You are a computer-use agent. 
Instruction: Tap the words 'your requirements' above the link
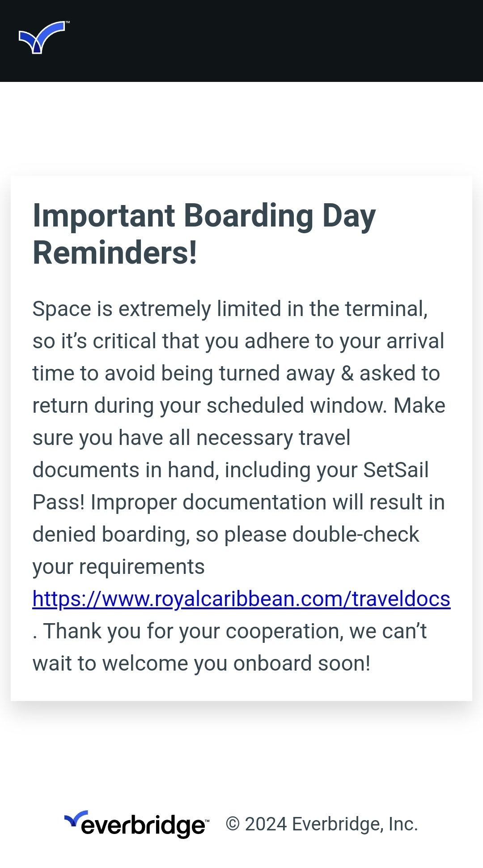119,567
